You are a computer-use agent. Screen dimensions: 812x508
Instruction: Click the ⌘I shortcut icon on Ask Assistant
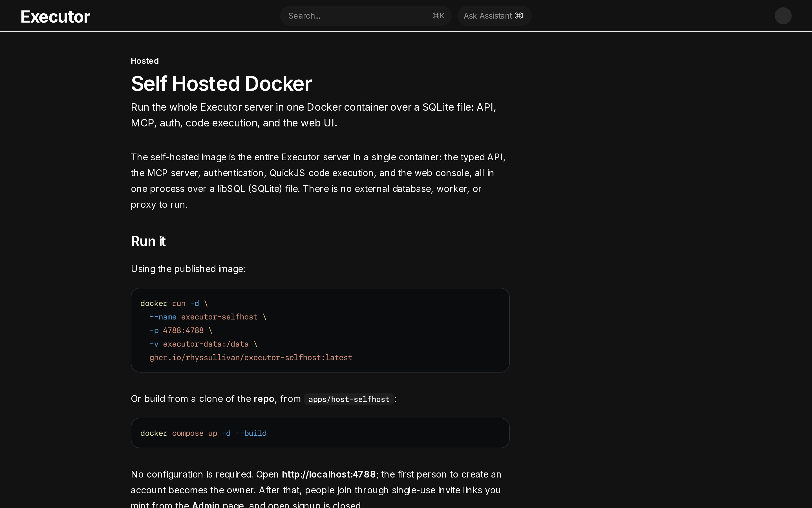[519, 16]
